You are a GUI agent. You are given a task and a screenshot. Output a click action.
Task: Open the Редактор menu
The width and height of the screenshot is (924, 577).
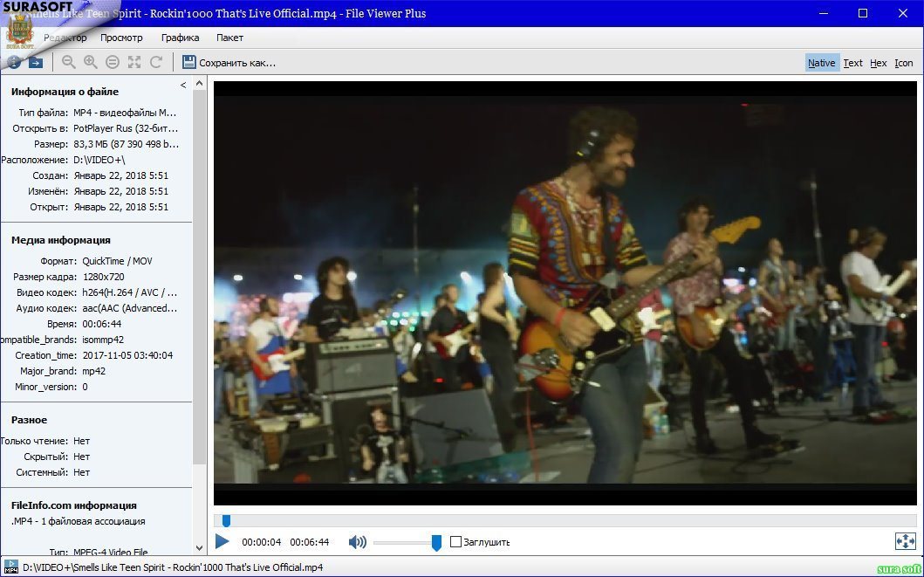(65, 38)
